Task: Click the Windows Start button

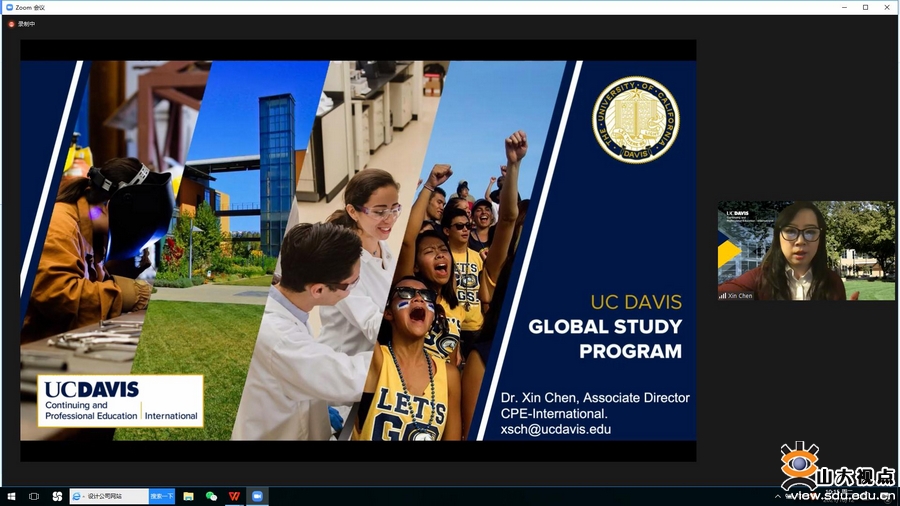Action: coord(11,496)
